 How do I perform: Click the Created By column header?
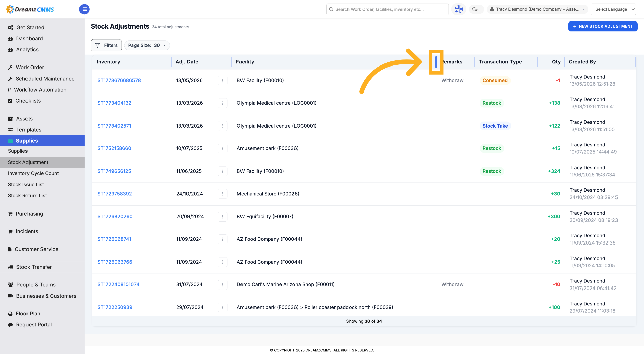click(582, 62)
